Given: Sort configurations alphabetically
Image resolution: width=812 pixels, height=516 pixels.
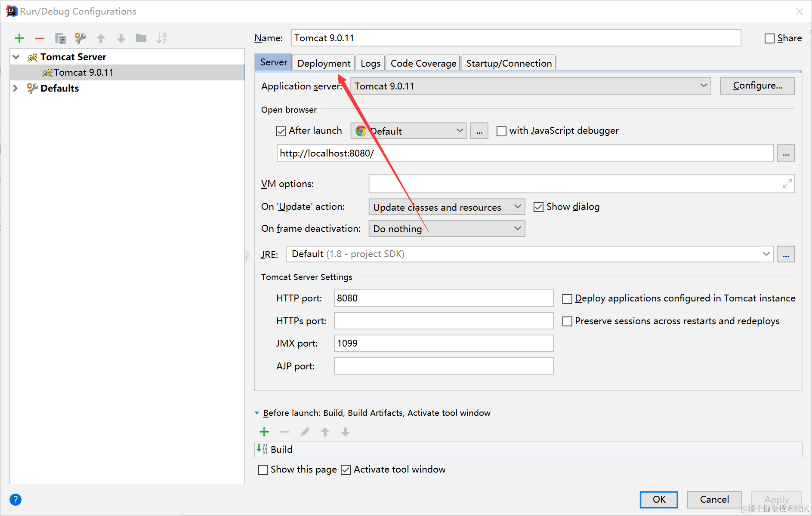Looking at the screenshot, I should coord(161,38).
